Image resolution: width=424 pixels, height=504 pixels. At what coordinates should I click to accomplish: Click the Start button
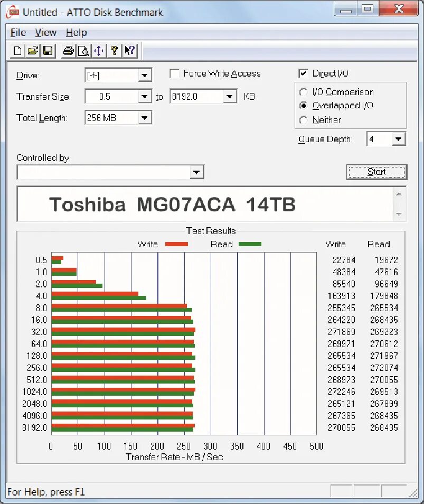[x=376, y=172]
